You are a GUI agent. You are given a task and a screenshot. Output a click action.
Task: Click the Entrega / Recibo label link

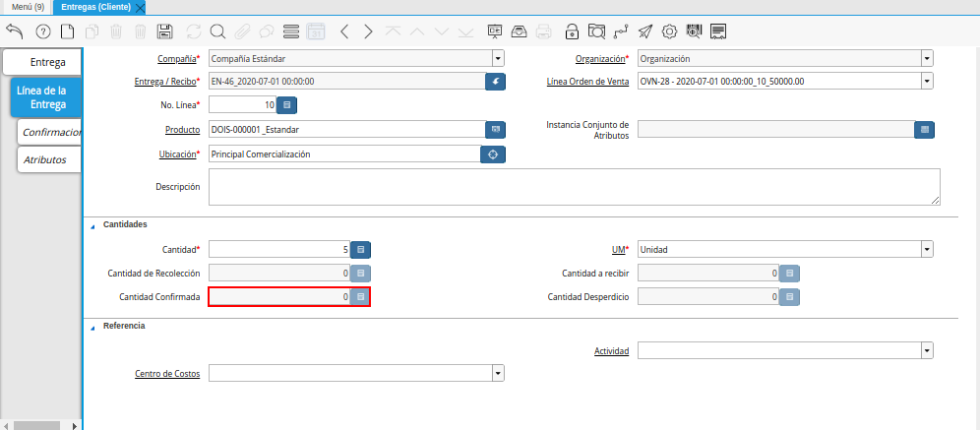coord(165,82)
